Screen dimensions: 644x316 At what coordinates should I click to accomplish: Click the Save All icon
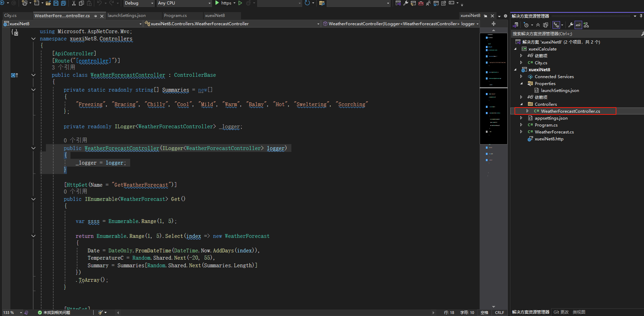(64, 3)
